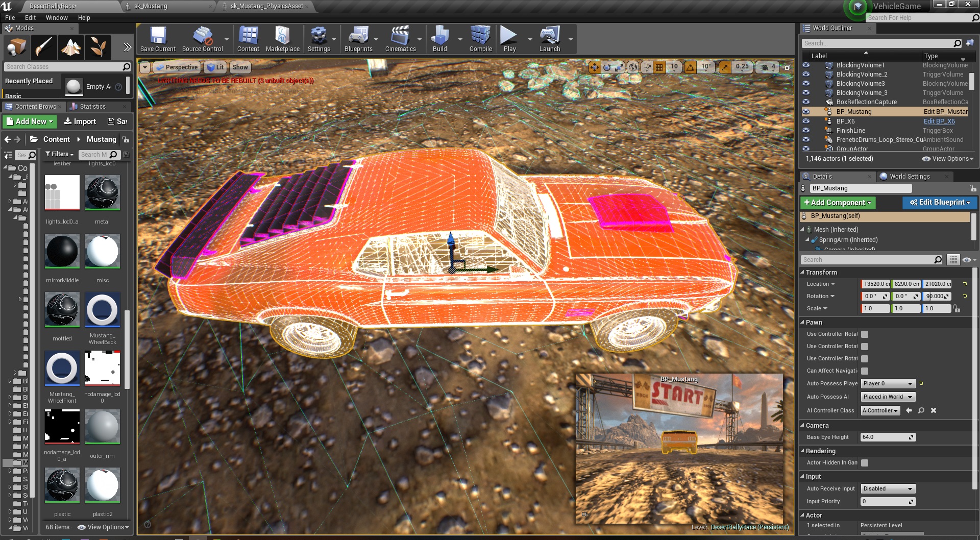The height and width of the screenshot is (540, 980).
Task: Click the Save Current toolbar icon
Action: tap(158, 39)
